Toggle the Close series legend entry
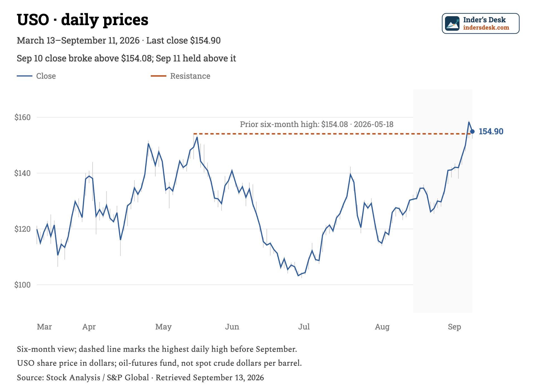Viewport: 536px width, 392px height. tap(36, 76)
